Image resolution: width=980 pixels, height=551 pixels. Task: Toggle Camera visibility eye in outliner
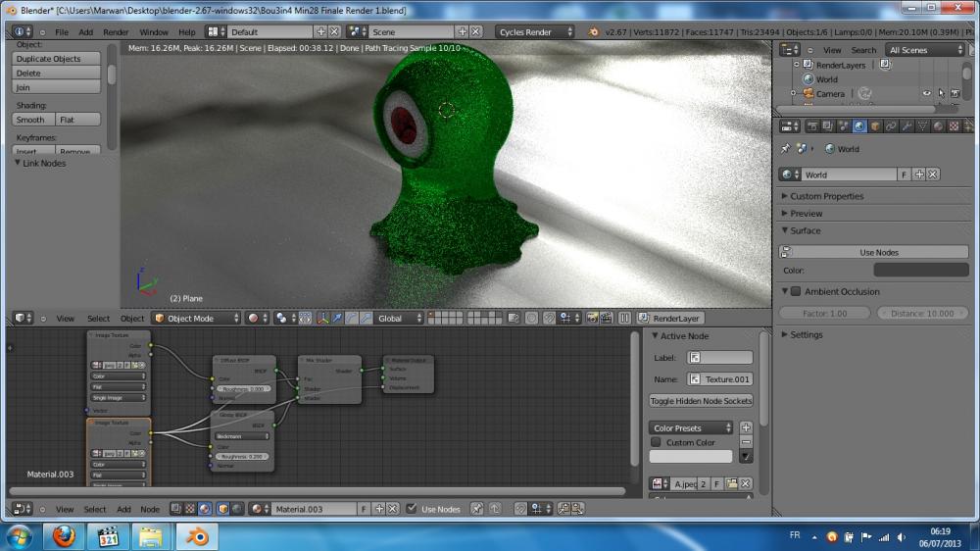[x=926, y=94]
